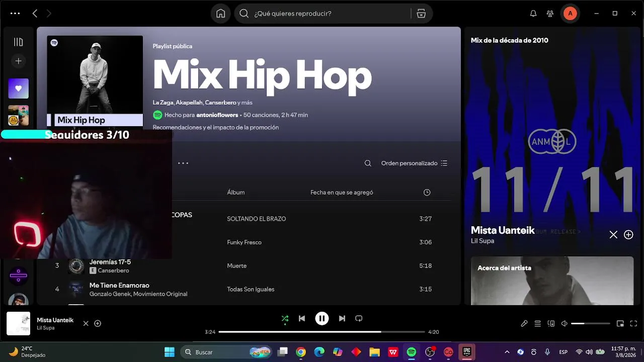The width and height of the screenshot is (644, 362).
Task: Open Gonzalo Genek artist link
Action: [x=110, y=294]
